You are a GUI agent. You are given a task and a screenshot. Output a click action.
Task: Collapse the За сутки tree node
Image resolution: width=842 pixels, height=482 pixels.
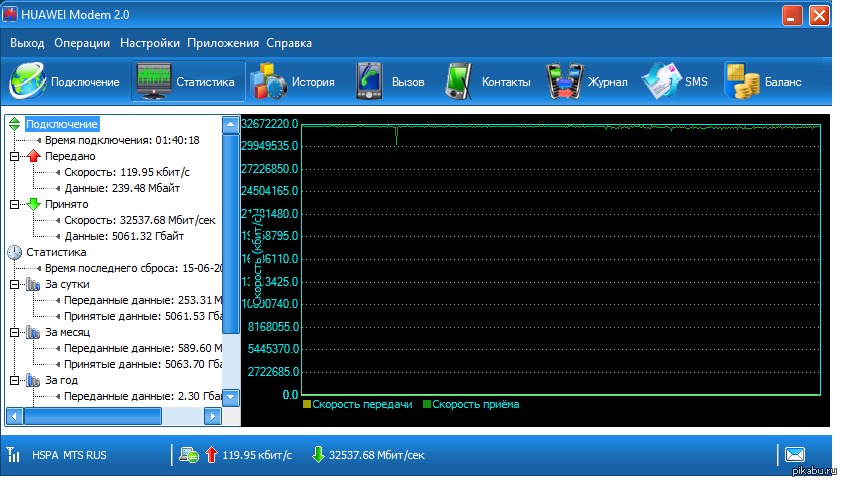point(14,284)
